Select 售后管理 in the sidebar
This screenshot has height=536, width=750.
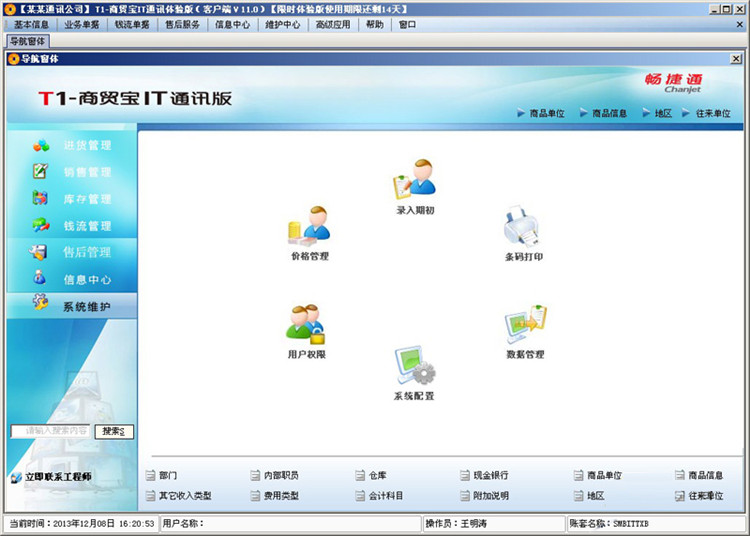[x=72, y=252]
